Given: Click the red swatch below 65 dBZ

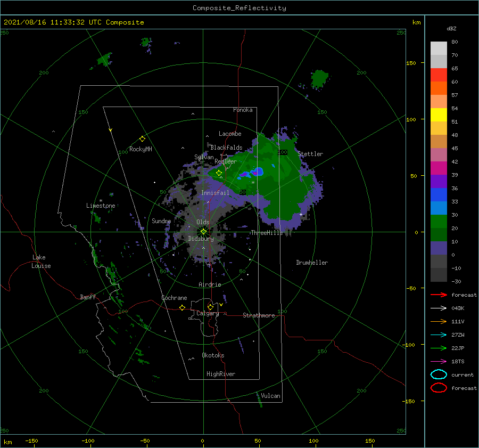Looking at the screenshot, I should (x=439, y=75).
